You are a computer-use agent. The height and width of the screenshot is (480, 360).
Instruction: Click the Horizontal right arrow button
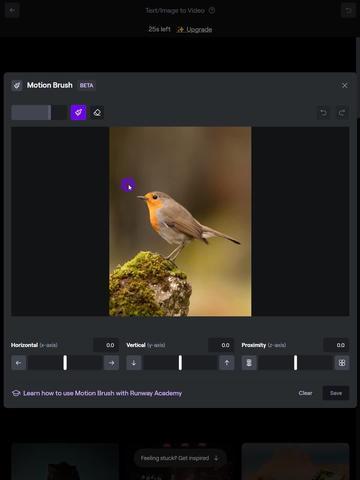[x=111, y=363]
